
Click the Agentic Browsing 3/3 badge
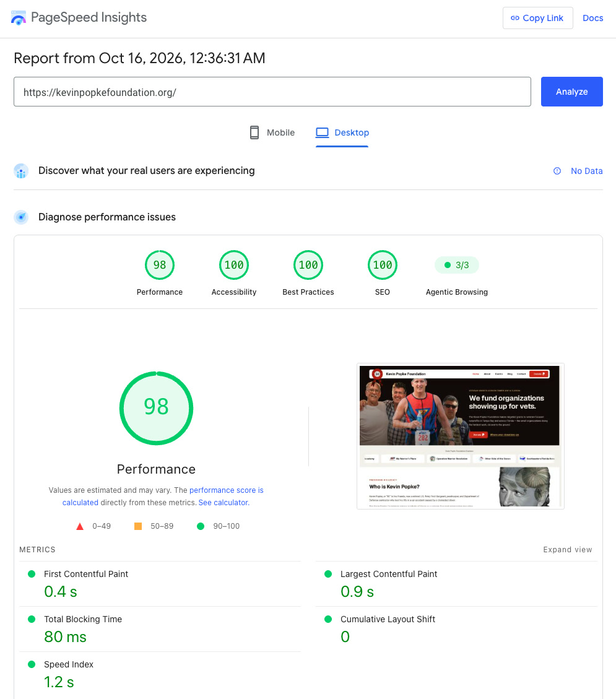click(x=457, y=265)
